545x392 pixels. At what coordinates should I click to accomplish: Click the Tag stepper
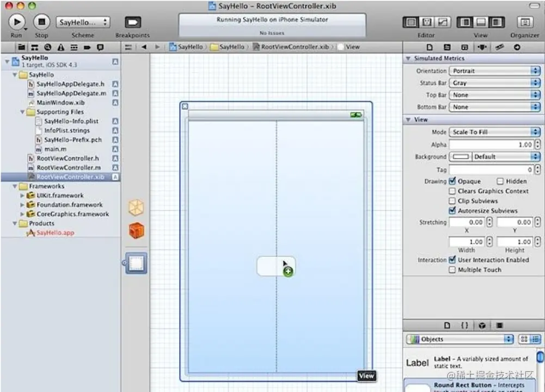(x=537, y=169)
